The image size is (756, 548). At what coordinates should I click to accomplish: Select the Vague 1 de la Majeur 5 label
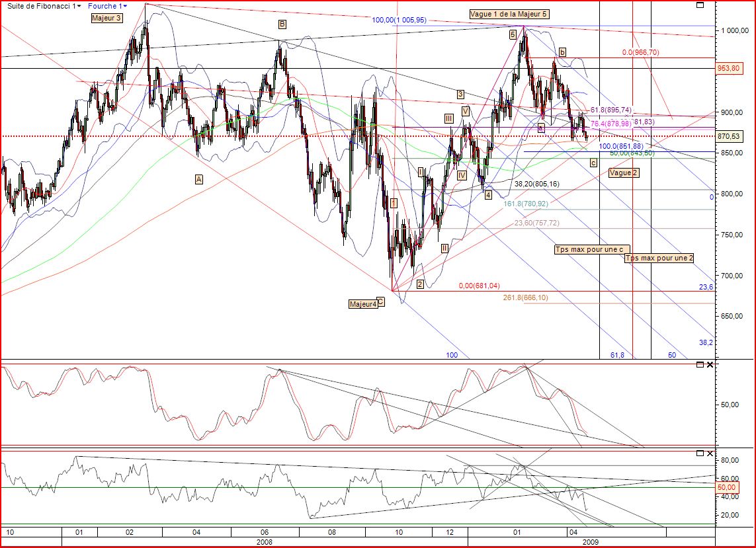tap(509, 15)
